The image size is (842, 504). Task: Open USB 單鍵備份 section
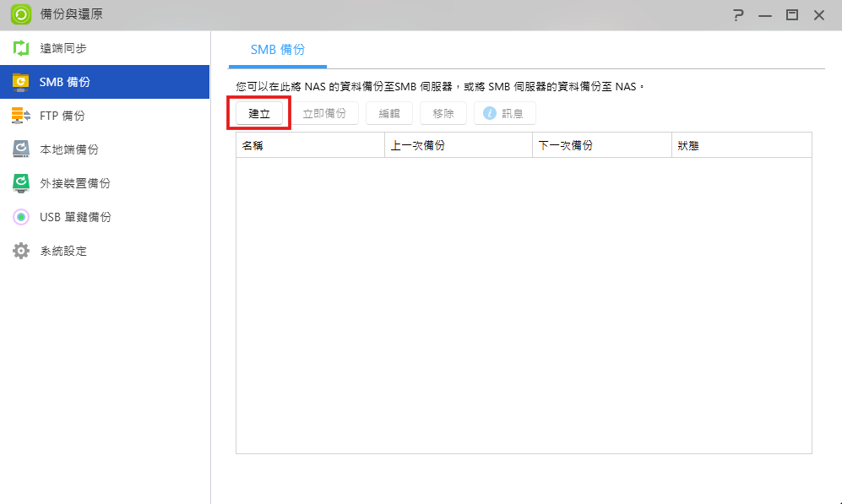[105, 217]
